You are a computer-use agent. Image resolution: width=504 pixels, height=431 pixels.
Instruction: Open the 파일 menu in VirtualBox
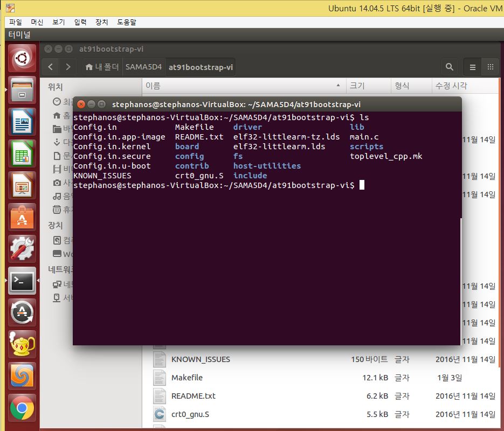coord(16,22)
